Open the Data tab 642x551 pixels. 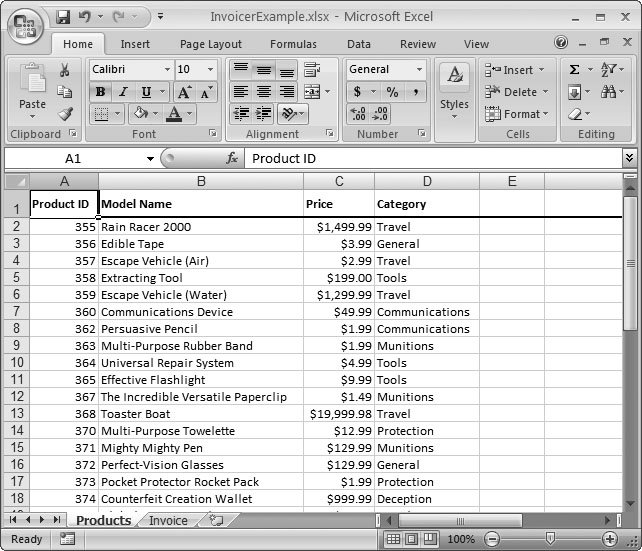359,44
